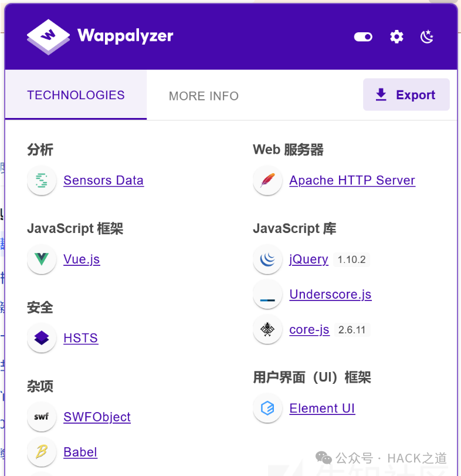Open the jQuery link
Image resolution: width=461 pixels, height=476 pixels.
click(x=309, y=259)
